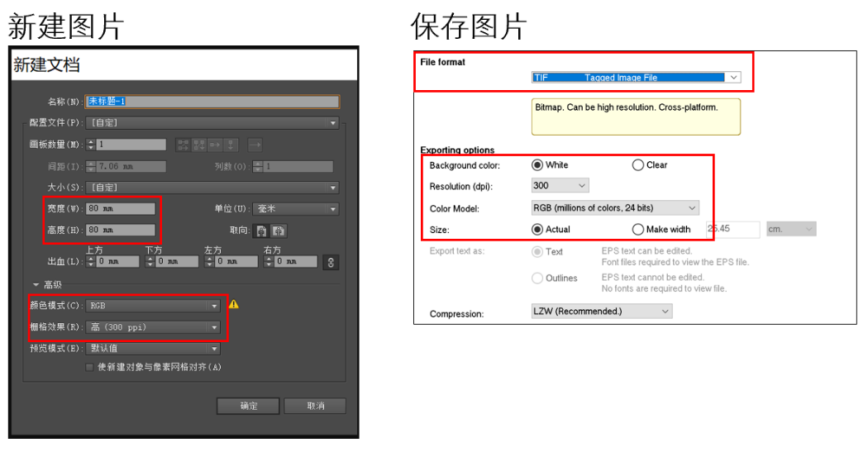Click the 宽度 width input field
Image resolution: width=868 pixels, height=452 pixels.
pyautogui.click(x=121, y=208)
